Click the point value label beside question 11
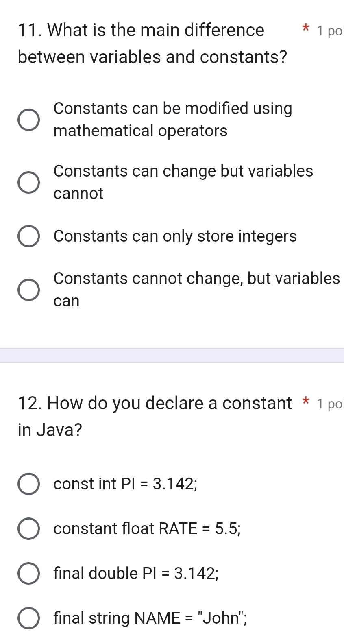This screenshot has height=644, width=344. [x=330, y=31]
